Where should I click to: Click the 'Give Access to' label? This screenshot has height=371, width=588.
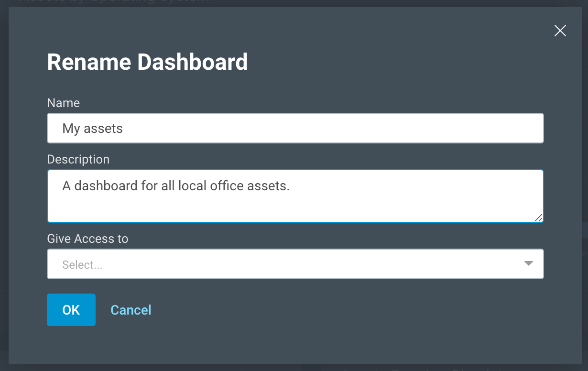[87, 239]
